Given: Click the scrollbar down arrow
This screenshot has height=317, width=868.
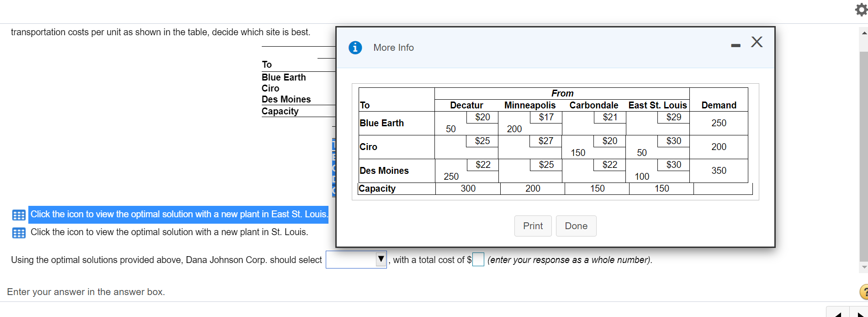Looking at the screenshot, I should click(864, 267).
